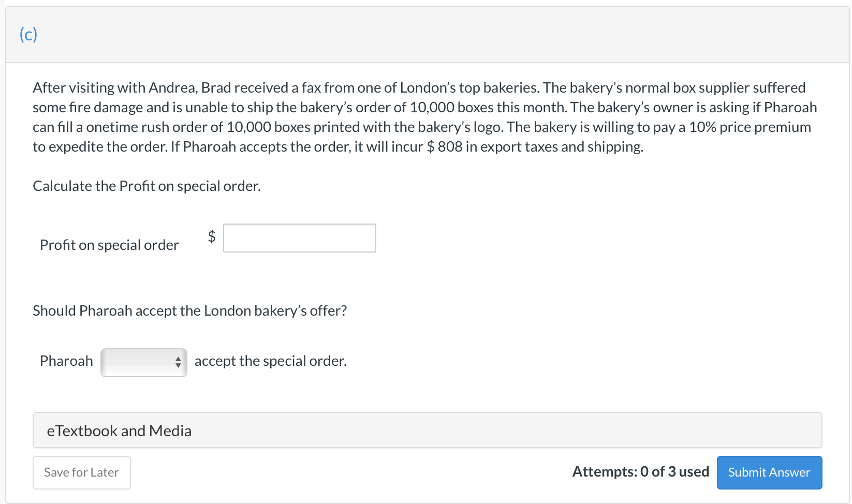Click the 'Pharoah' label before the dropdown
Viewport: 852px width, 504px height.
tap(66, 361)
